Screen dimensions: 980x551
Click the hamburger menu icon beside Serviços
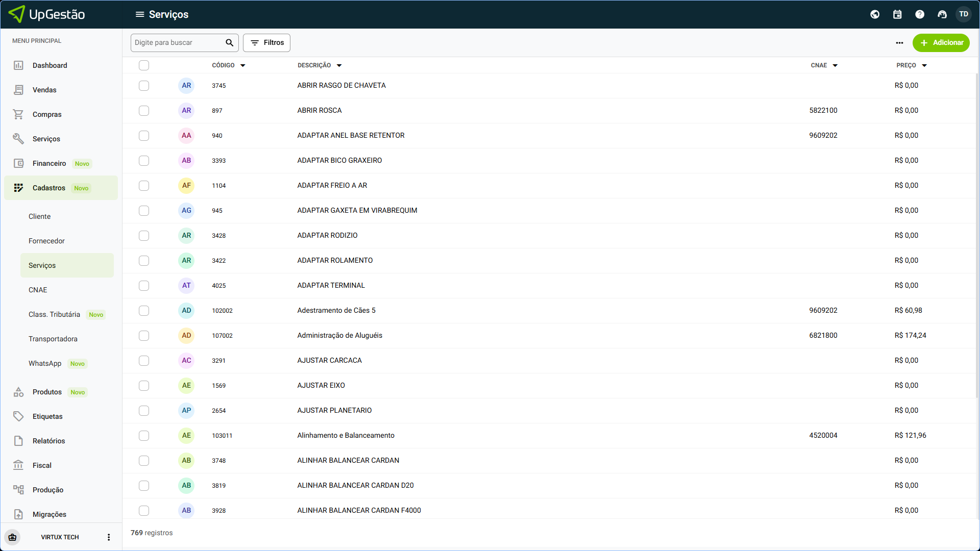(139, 14)
